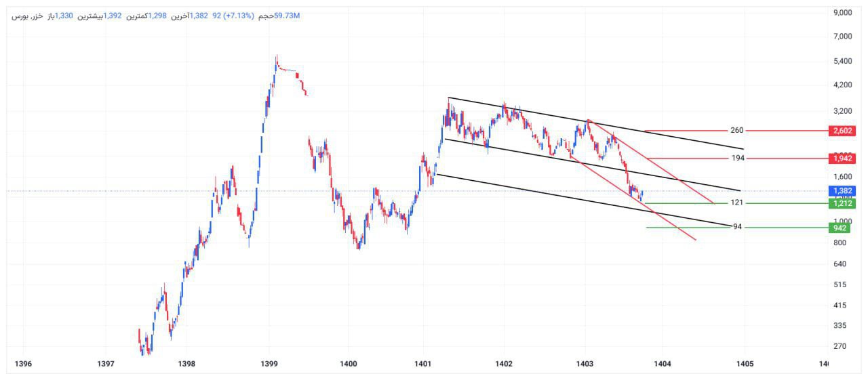868x380 pixels.
Task: Click the 59.73M volume value
Action: coord(286,16)
